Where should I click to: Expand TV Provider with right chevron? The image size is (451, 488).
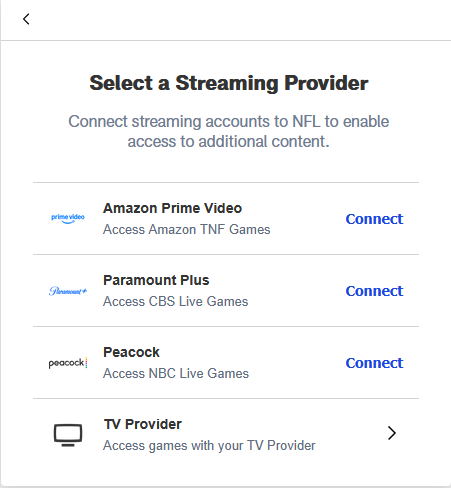(x=392, y=433)
